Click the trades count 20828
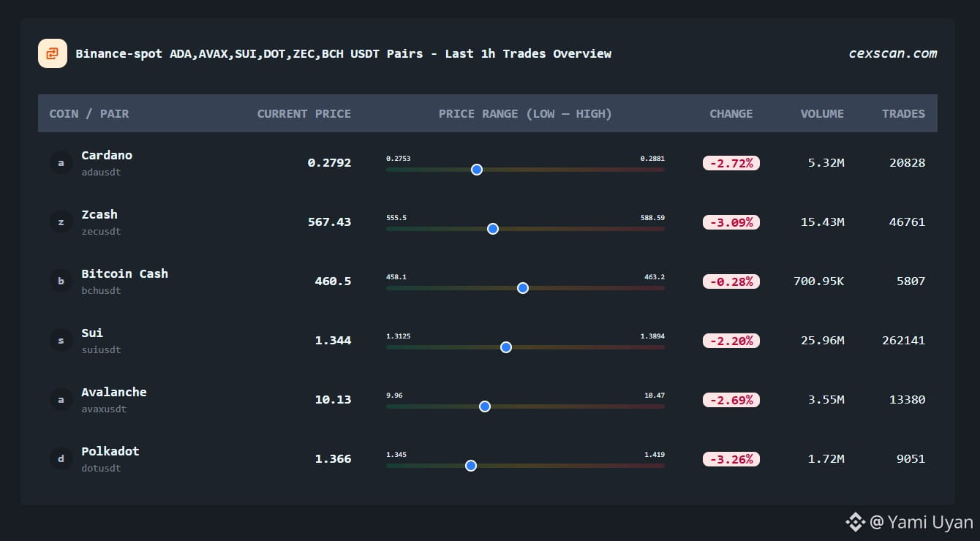This screenshot has height=541, width=980. coord(907,162)
